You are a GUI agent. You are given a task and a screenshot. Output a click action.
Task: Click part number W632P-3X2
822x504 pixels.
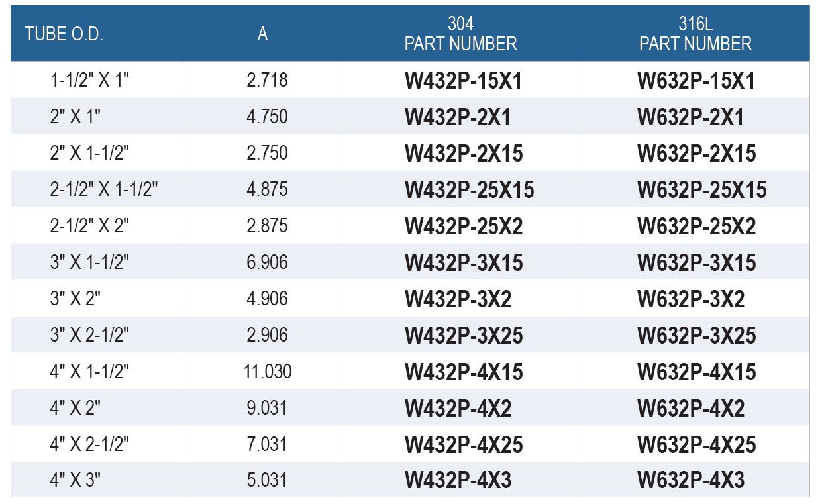[691, 300]
